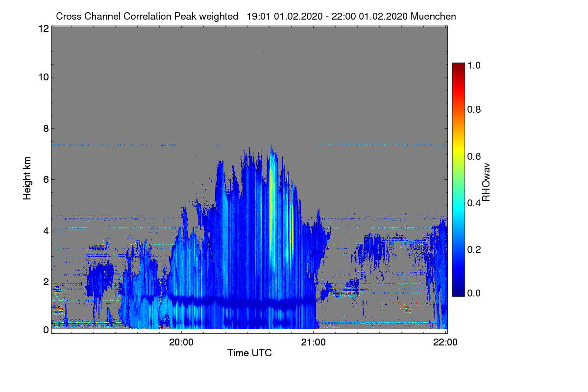This screenshot has height=392, width=588.
Task: Click the dark red top of the colorbar
Action: point(458,67)
